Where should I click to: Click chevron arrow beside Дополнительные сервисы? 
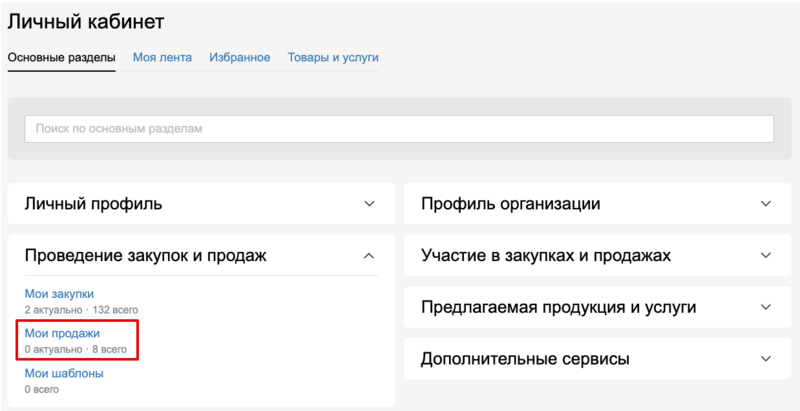point(766,358)
